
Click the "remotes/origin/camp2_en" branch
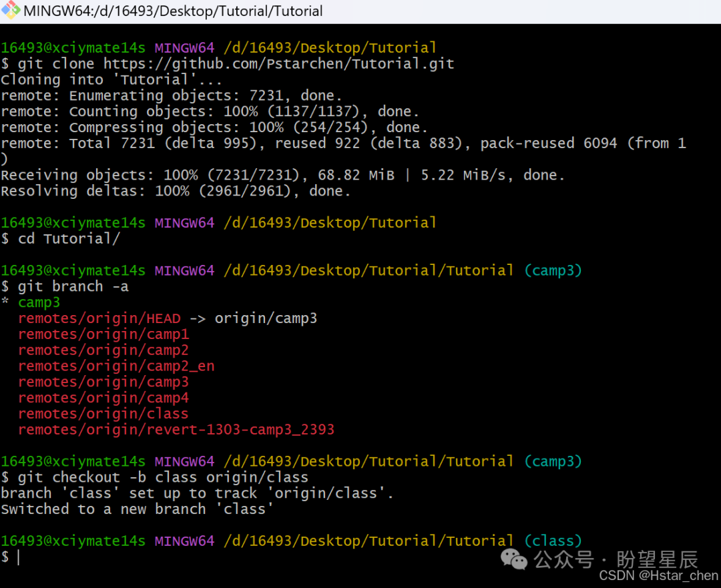click(x=116, y=366)
